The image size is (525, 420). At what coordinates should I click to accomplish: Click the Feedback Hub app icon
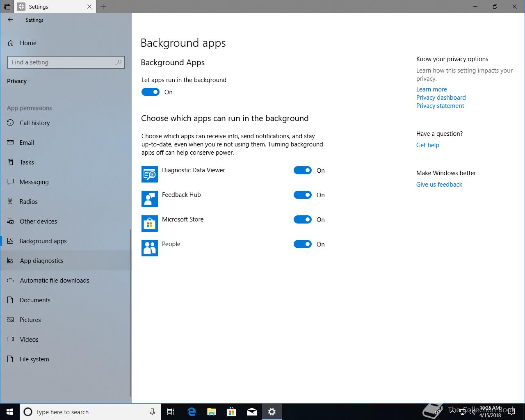[150, 199]
